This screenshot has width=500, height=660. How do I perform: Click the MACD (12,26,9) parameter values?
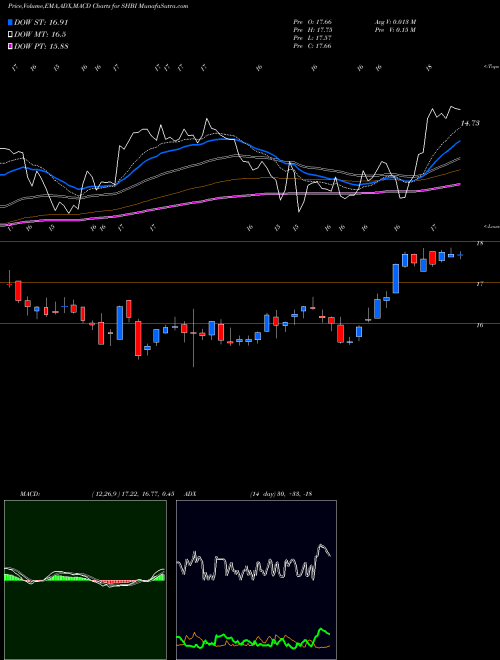pyautogui.click(x=133, y=494)
